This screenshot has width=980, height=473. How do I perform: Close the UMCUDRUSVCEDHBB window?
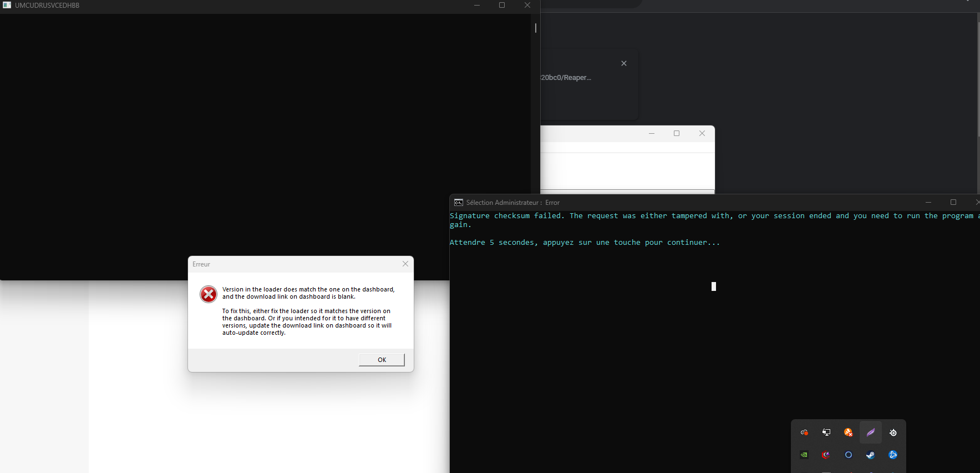[527, 5]
